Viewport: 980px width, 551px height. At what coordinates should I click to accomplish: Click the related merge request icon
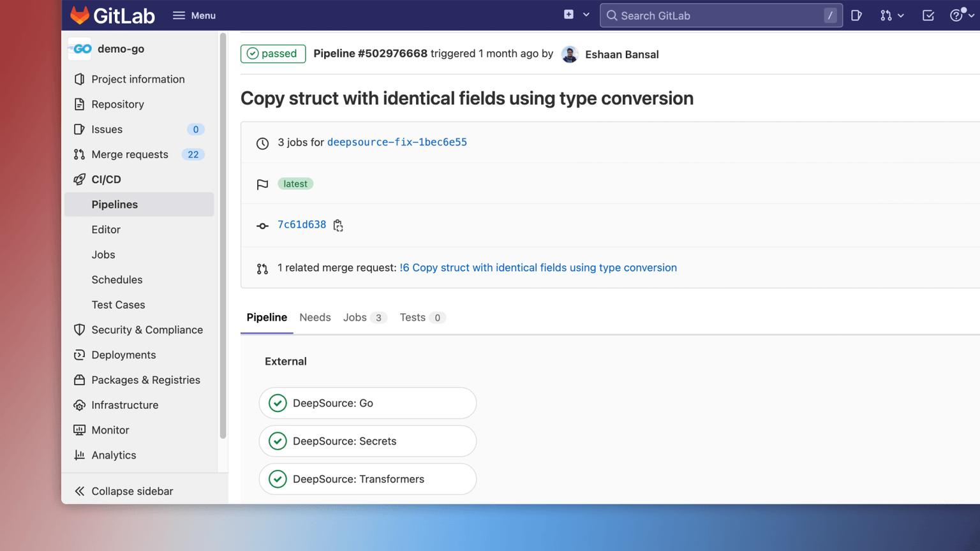[x=262, y=269]
